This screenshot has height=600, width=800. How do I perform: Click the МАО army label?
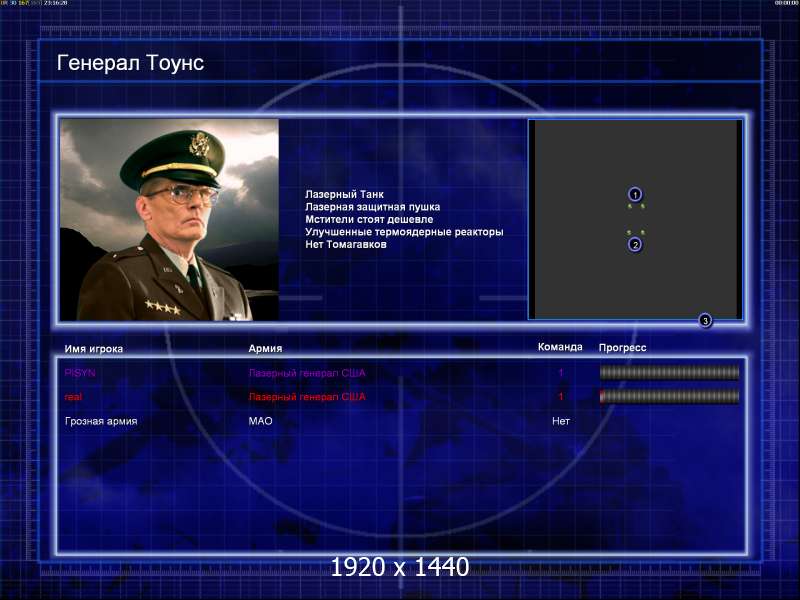pyautogui.click(x=260, y=421)
